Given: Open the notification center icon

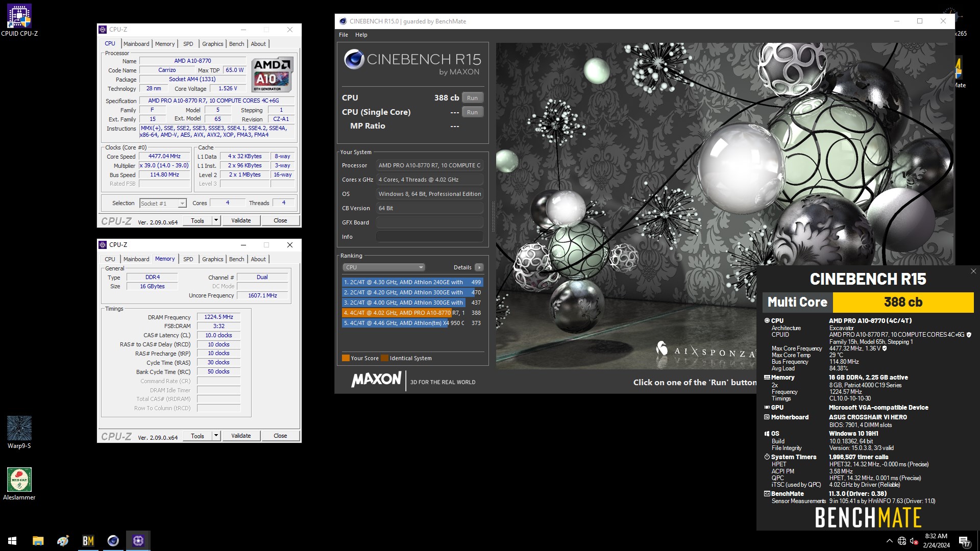Looking at the screenshot, I should point(964,541).
